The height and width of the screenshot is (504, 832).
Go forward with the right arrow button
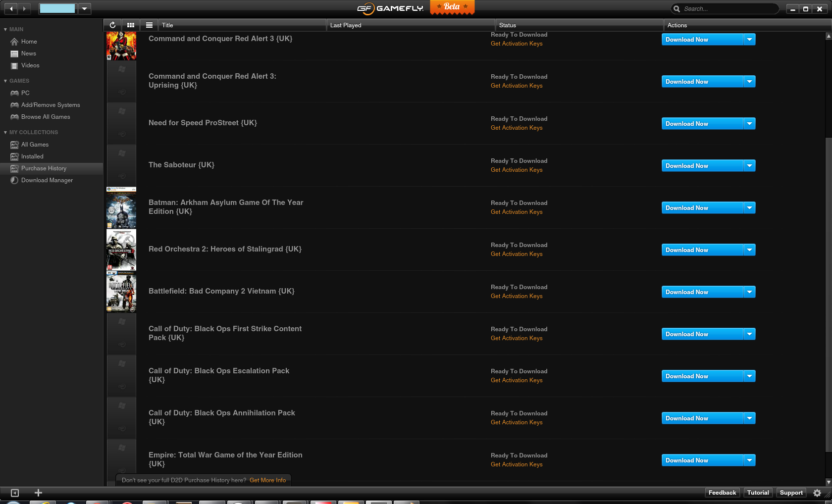click(x=24, y=8)
